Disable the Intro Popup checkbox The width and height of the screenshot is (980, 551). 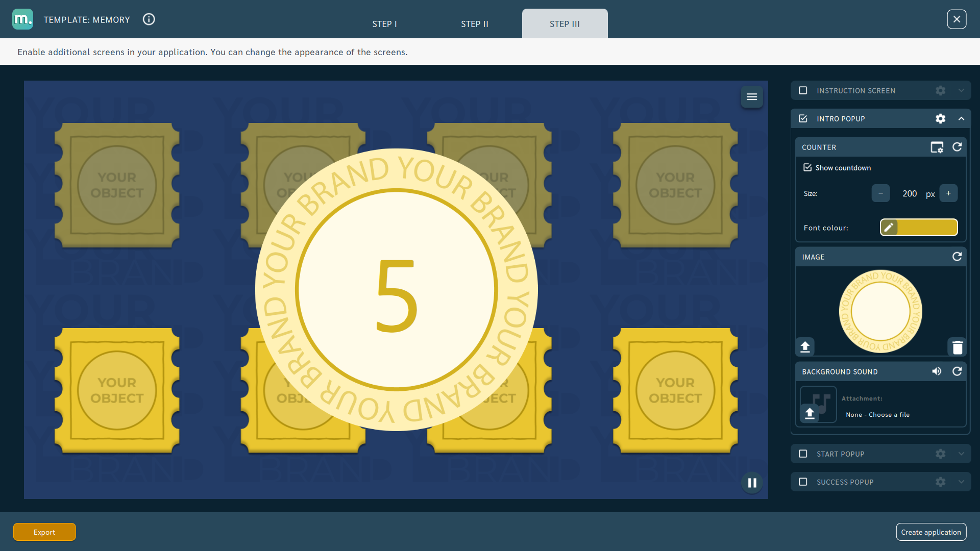click(803, 118)
